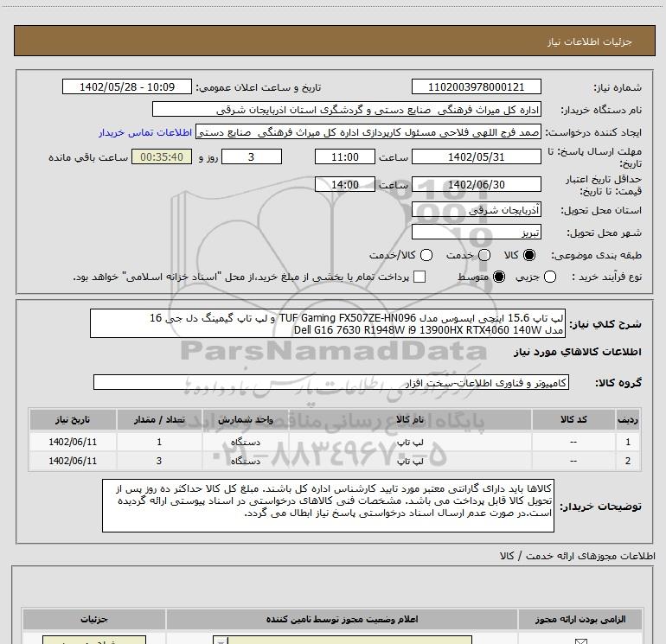Viewport: 666px width, 644px height.
Task: Click the general need description text box
Action: (x=328, y=323)
